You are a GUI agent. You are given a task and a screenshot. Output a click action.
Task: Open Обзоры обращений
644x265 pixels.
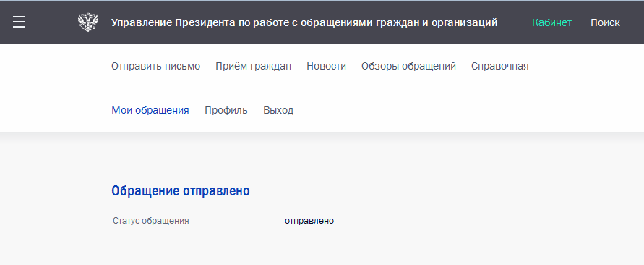408,67
